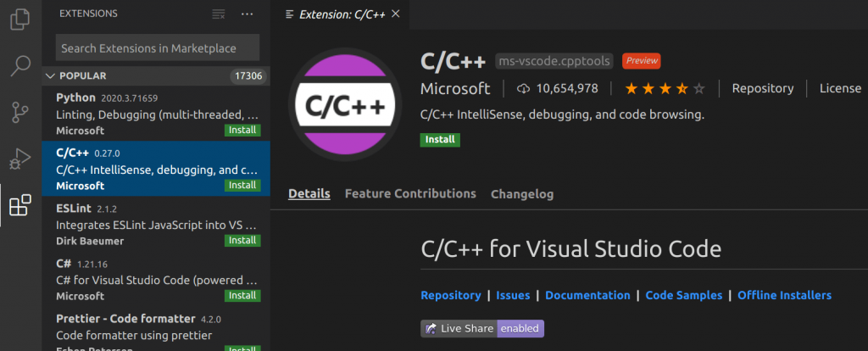Open the Run and Debug view
Screen dimensions: 868x351
pyautogui.click(x=20, y=159)
